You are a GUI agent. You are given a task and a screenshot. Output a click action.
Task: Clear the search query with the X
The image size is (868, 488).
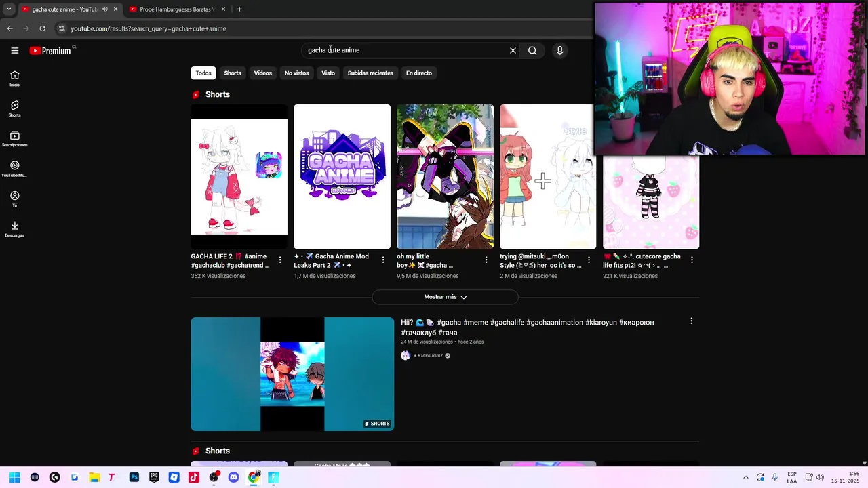[x=513, y=50]
